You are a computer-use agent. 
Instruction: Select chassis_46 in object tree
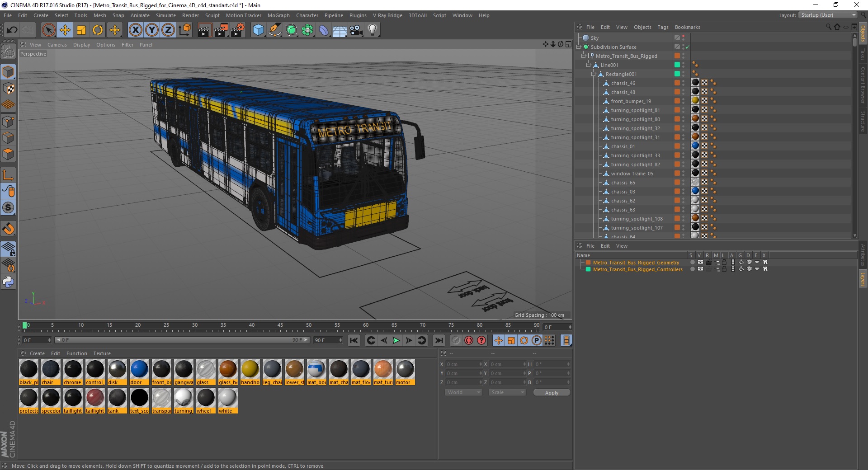coord(623,83)
